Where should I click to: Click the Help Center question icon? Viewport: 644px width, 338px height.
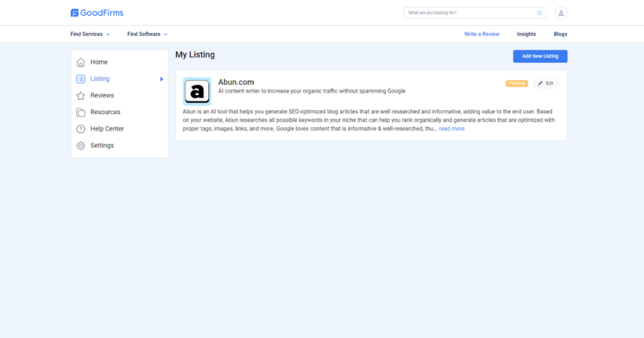coord(81,129)
